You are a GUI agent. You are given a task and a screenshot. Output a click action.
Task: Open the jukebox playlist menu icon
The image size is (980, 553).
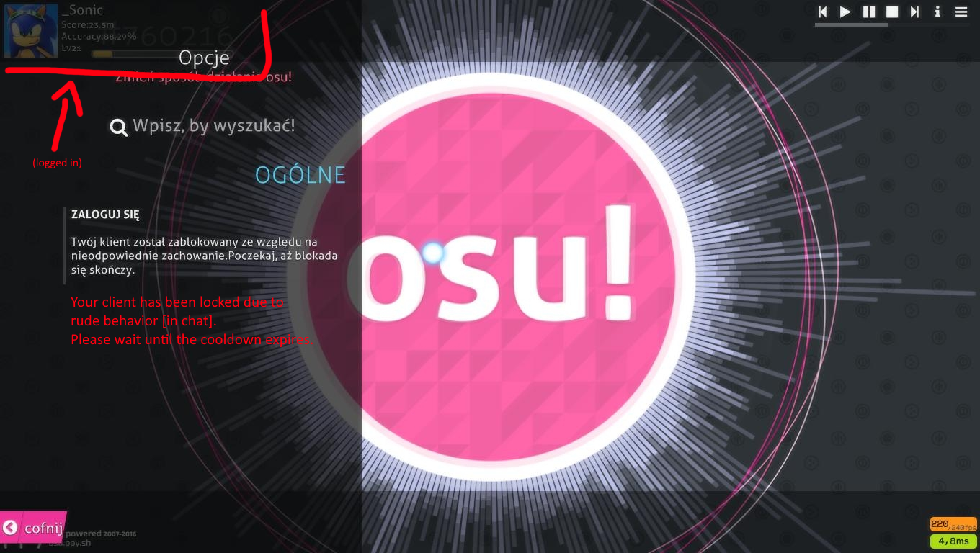(961, 12)
